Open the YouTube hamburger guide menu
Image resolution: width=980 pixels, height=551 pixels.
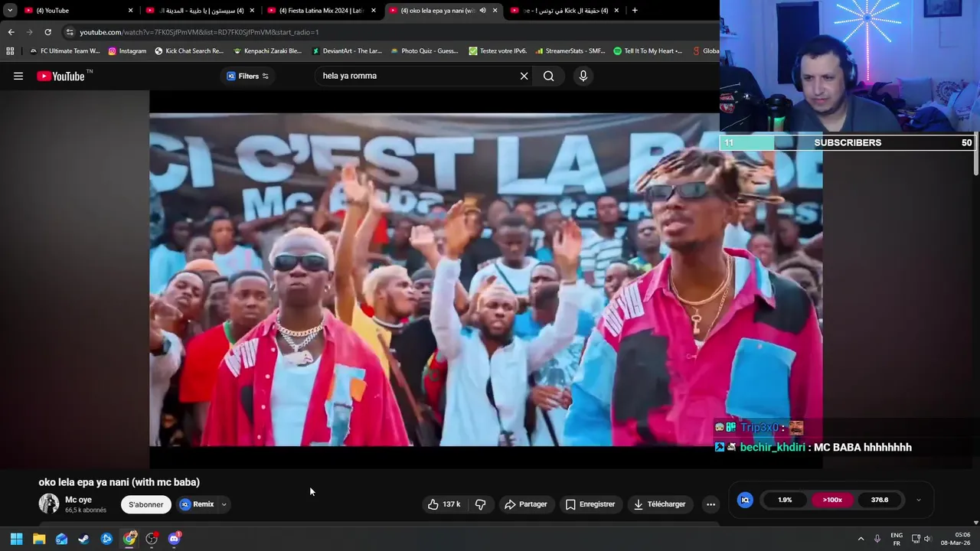[x=18, y=76]
